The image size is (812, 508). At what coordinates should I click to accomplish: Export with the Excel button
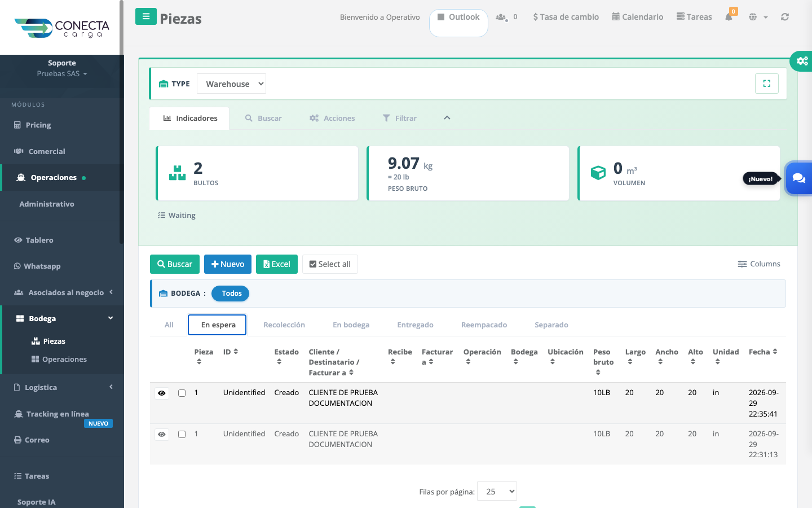coord(277,264)
